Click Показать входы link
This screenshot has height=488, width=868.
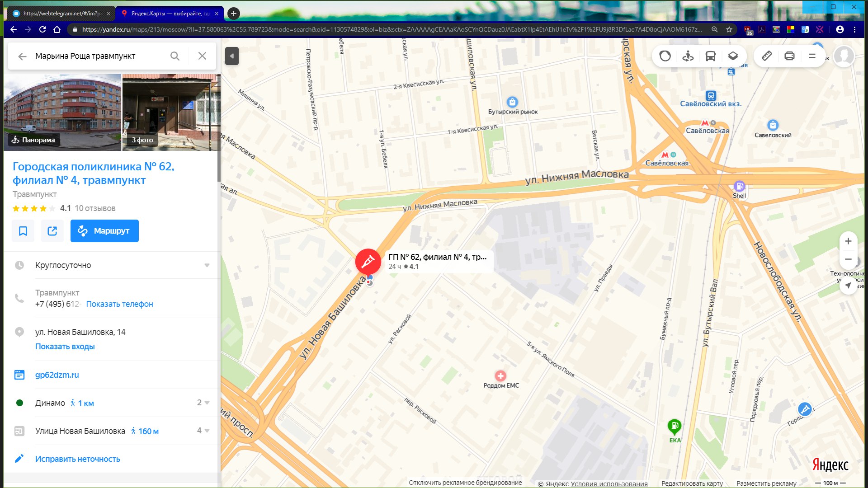(65, 347)
